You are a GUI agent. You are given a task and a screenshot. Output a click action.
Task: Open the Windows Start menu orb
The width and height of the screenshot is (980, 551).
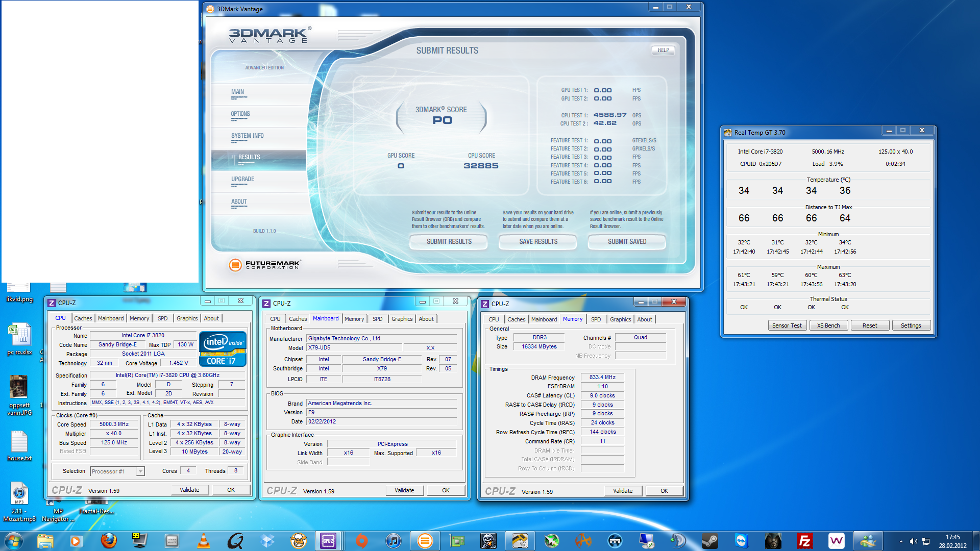(14, 540)
